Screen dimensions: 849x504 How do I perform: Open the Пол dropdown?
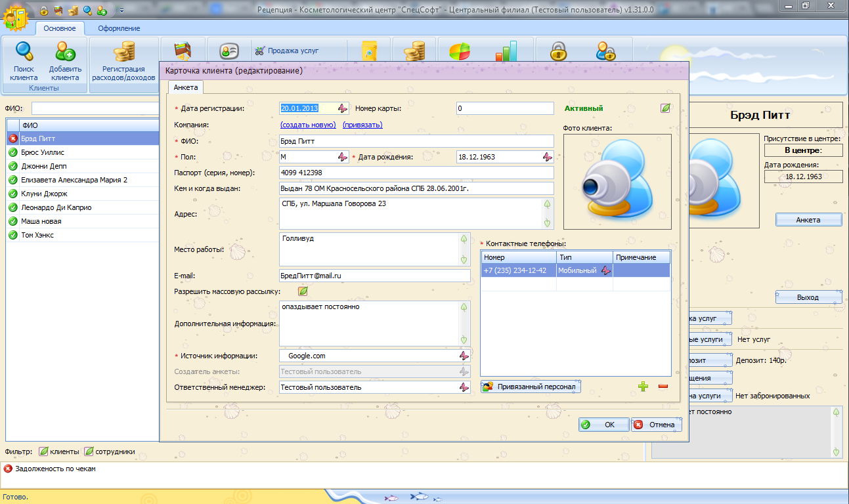pyautogui.click(x=342, y=157)
